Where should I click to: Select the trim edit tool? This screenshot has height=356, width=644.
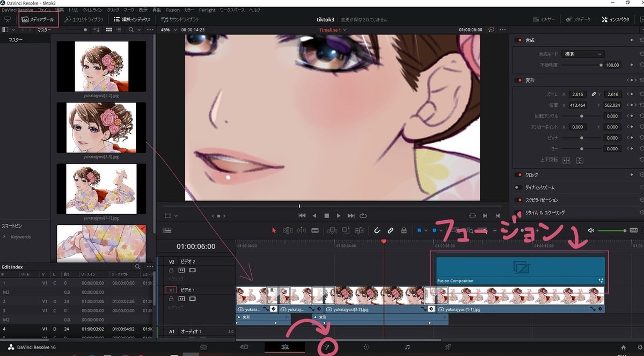click(288, 230)
